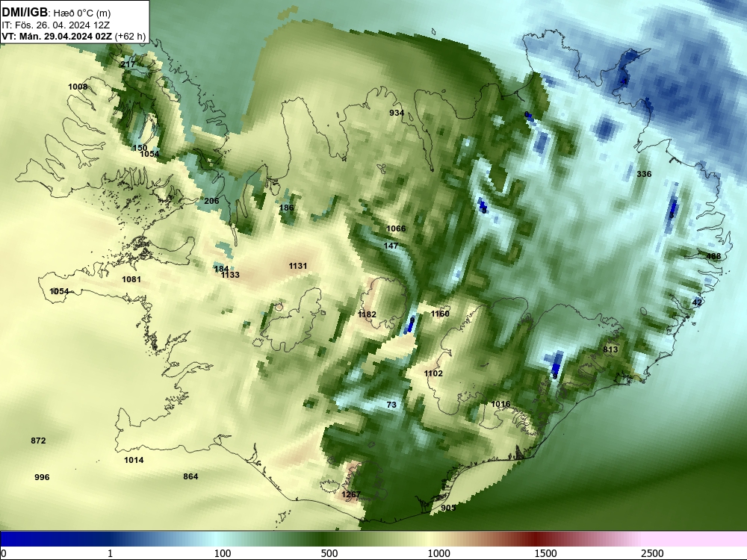Image resolution: width=747 pixels, height=560 pixels.
Task: Click the 488 value label
Action: pos(713,256)
